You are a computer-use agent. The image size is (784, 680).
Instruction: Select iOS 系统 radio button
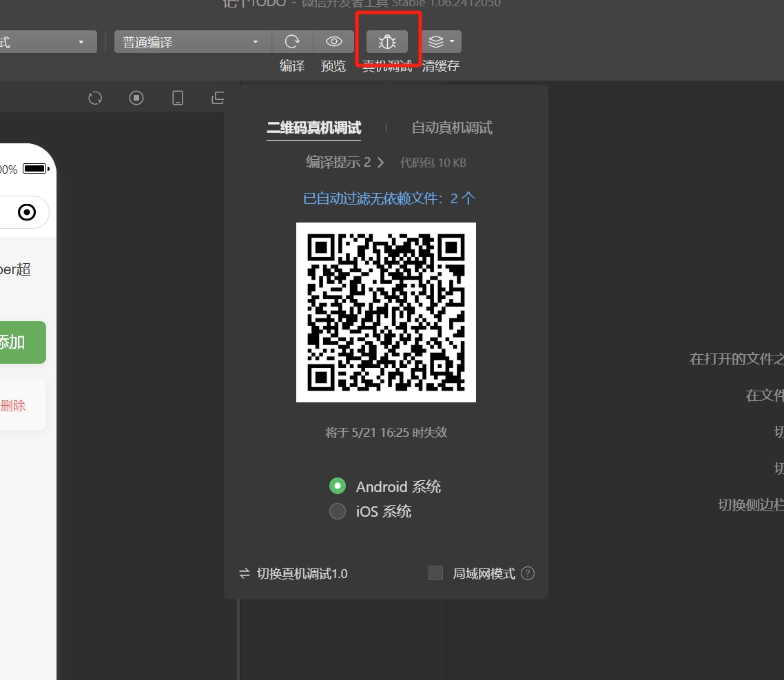click(x=338, y=511)
